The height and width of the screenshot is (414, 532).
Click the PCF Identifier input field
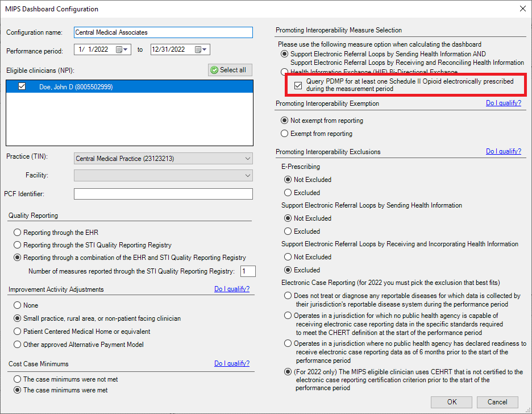163,194
